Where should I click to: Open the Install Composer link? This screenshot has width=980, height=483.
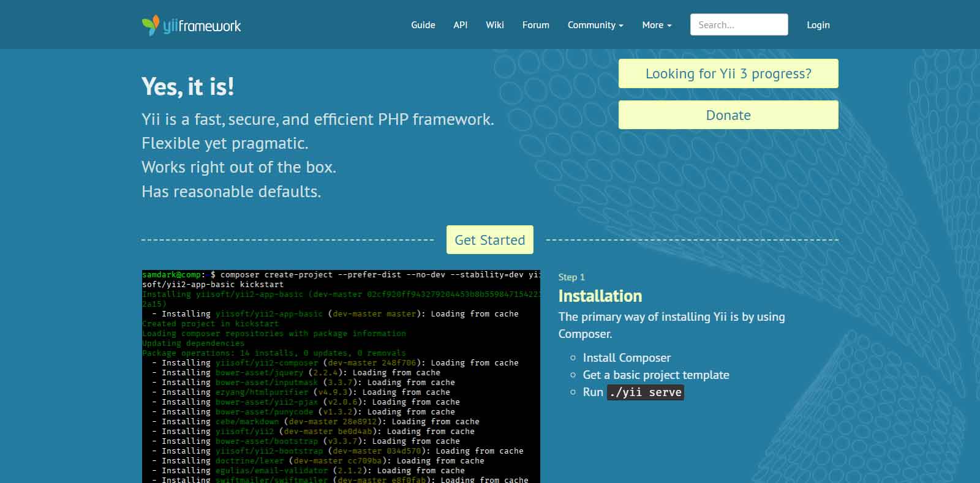[x=627, y=358]
